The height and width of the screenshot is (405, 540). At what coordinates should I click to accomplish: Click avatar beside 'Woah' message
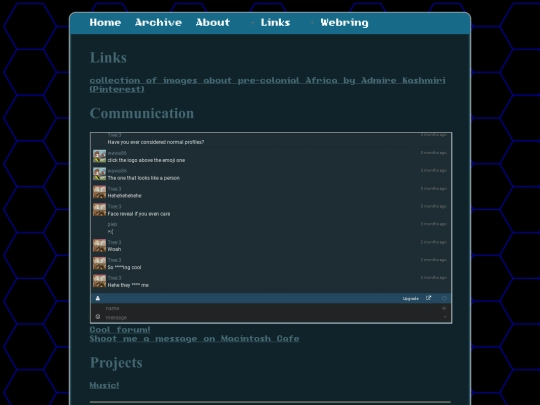click(100, 246)
